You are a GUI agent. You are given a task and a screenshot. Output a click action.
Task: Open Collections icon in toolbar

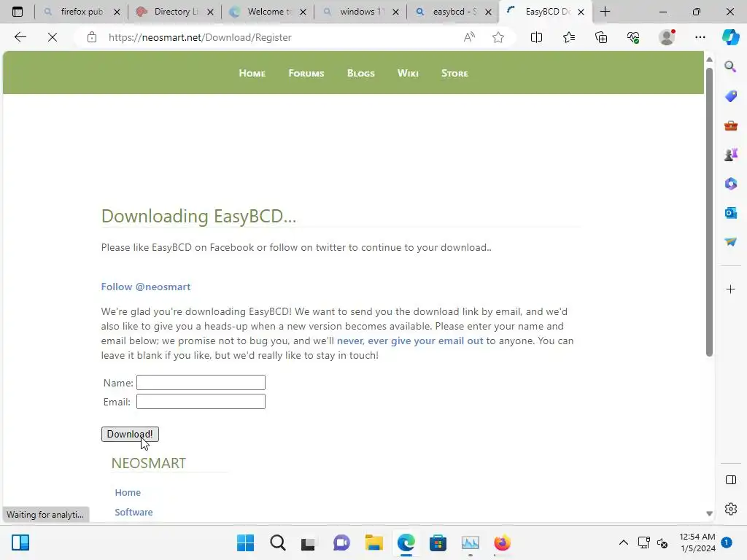(601, 37)
